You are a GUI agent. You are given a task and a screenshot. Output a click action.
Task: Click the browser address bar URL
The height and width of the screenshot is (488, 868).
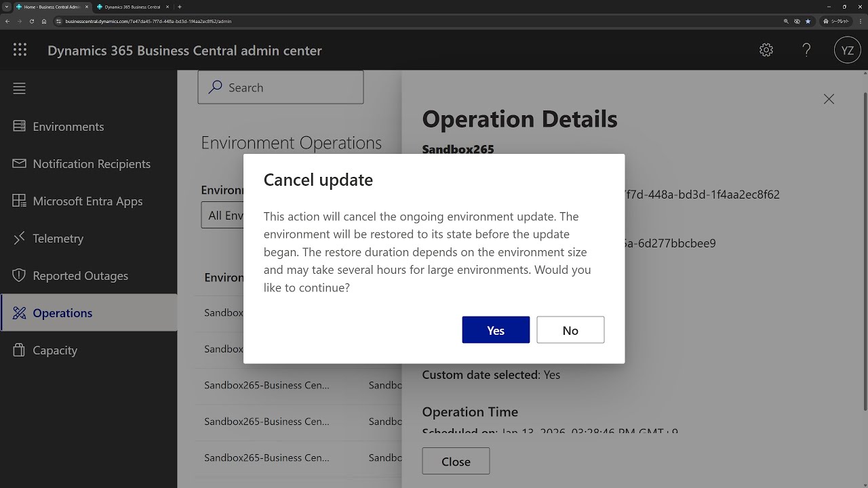pos(149,21)
